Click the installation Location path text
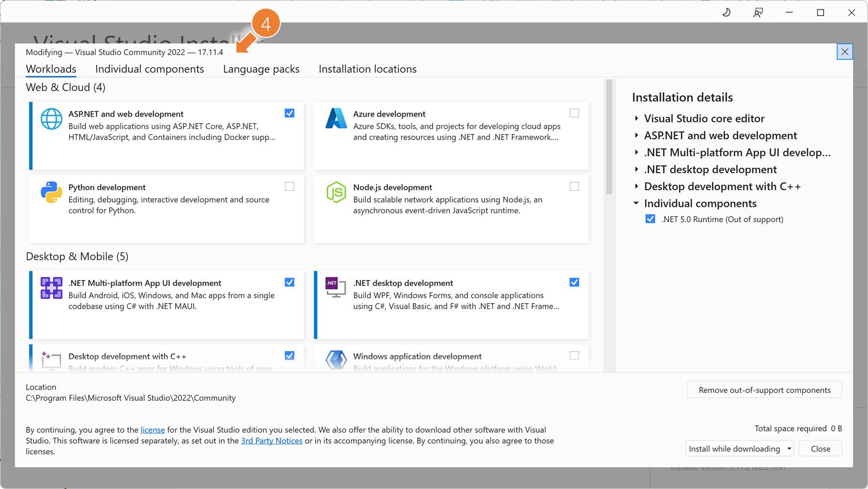This screenshot has width=868, height=489. 131,398
